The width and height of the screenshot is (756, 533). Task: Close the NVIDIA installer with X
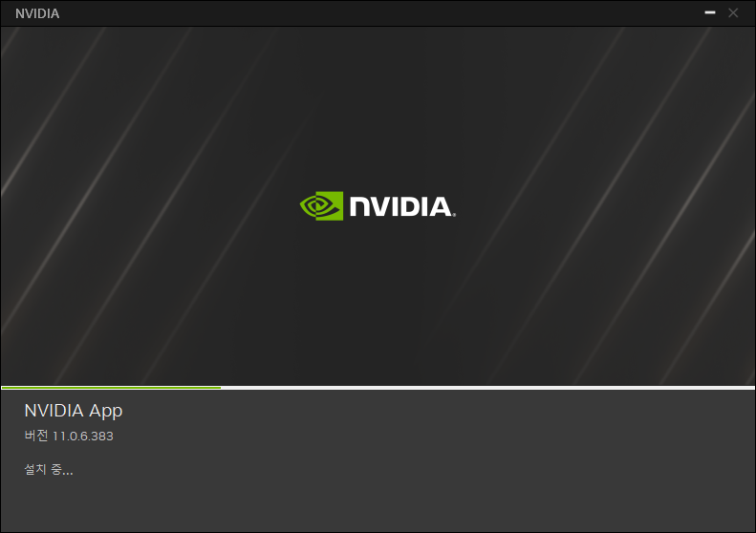[x=733, y=12]
